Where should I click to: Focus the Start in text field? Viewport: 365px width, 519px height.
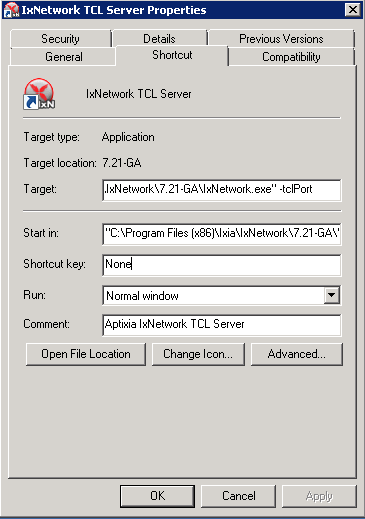[222, 233]
